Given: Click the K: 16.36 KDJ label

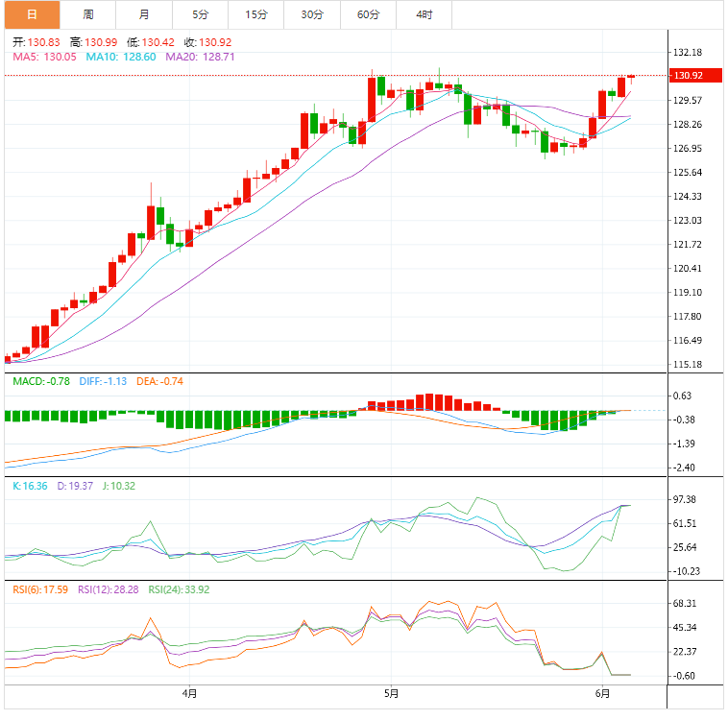Looking at the screenshot, I should click(x=30, y=486).
